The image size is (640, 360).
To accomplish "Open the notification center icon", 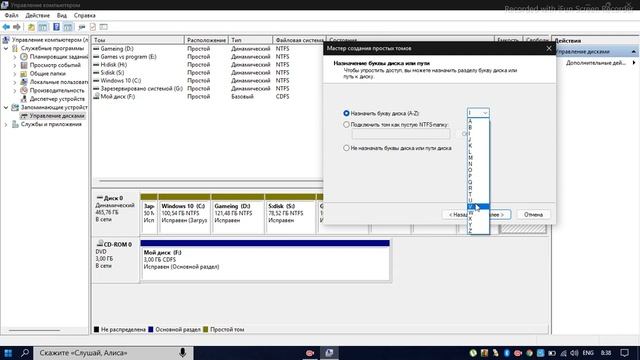I will [624, 353].
